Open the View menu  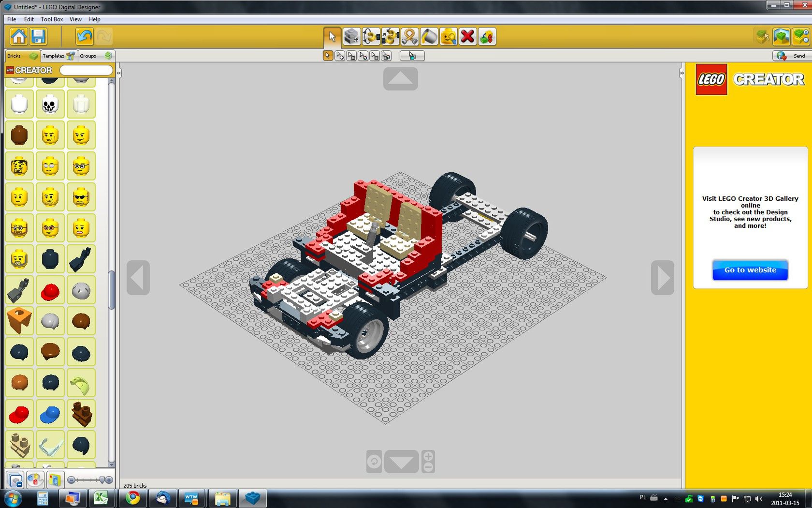75,19
